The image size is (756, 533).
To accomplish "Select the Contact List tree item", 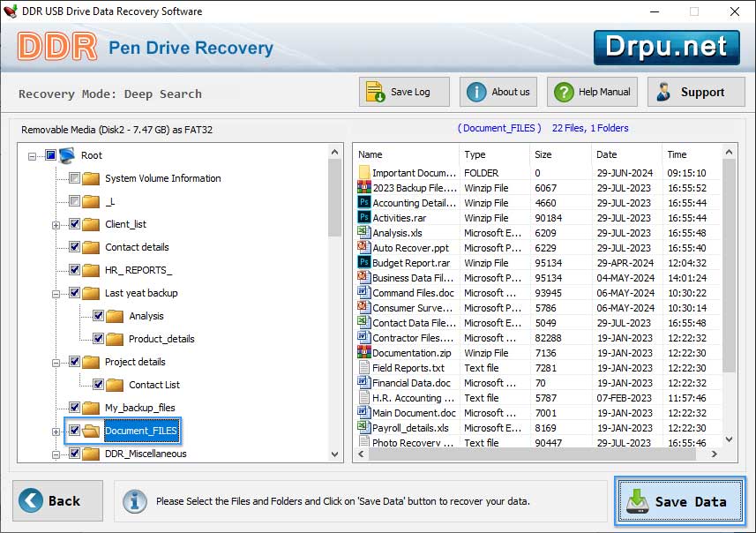I will [154, 385].
